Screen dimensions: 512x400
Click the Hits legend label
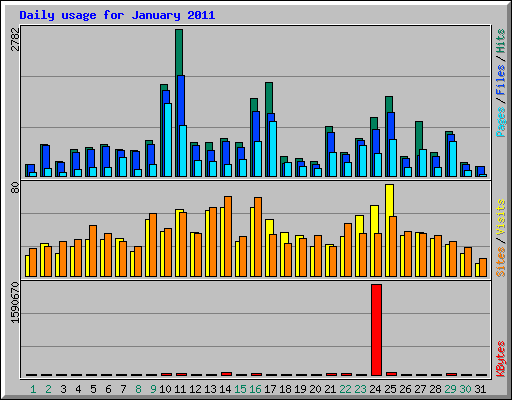(x=501, y=41)
